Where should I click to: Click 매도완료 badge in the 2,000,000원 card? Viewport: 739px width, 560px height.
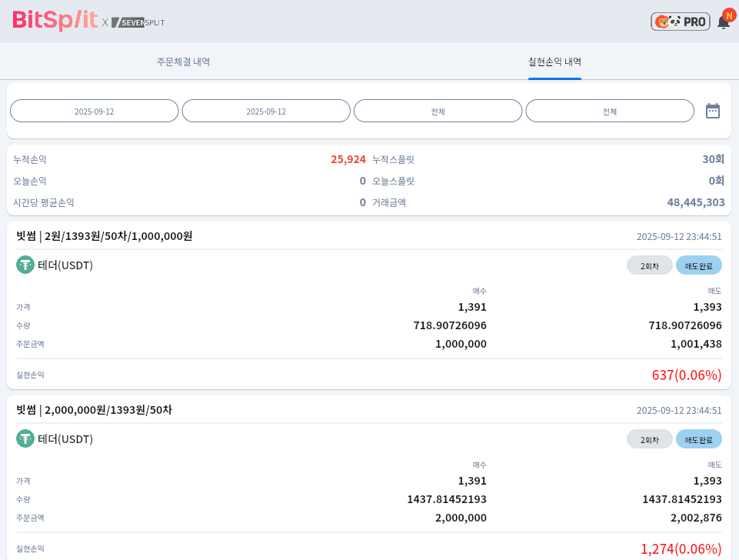coord(699,440)
